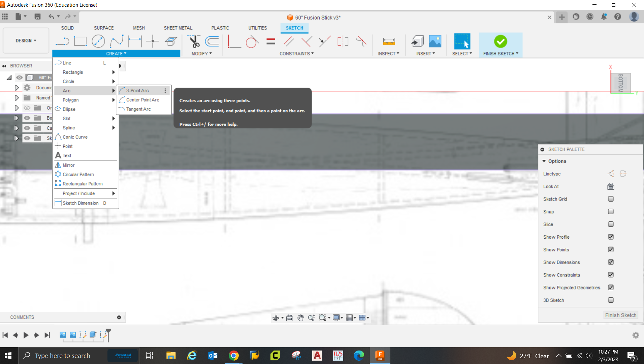Select the Tangent constraint icon
The height and width of the screenshot is (364, 644).
coord(252,41)
